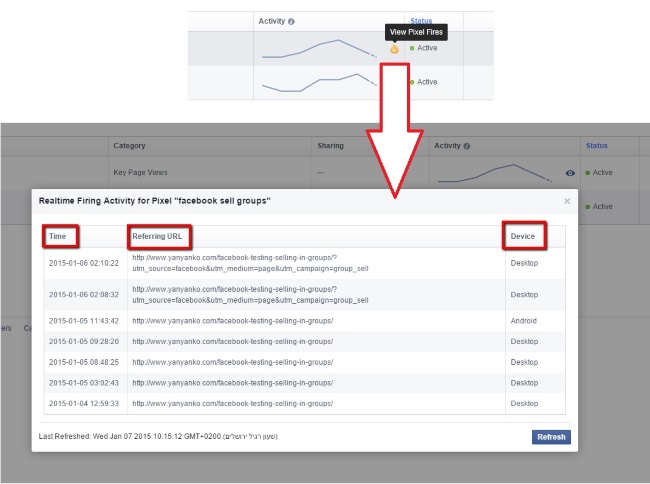This screenshot has height=484, width=650.
Task: Click the activity sparkline in Key Page Views row
Action: click(x=495, y=173)
